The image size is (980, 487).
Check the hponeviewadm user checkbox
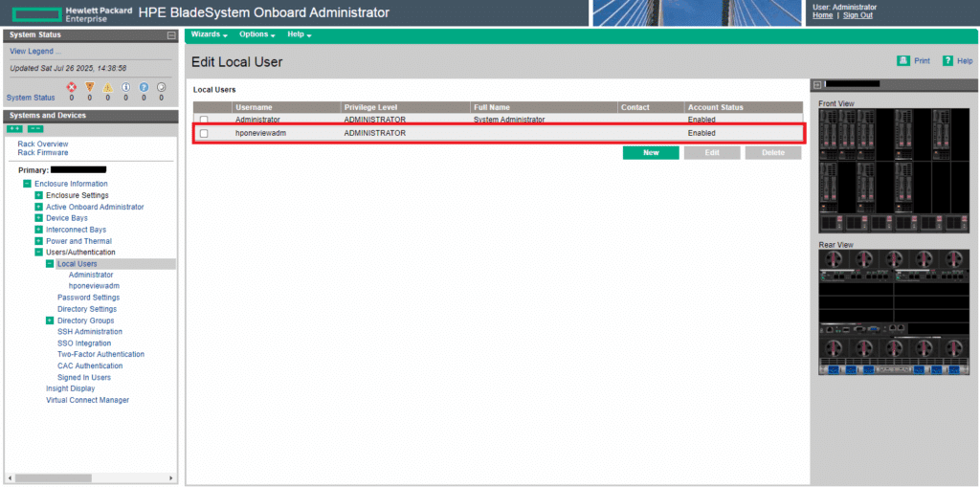[x=204, y=133]
